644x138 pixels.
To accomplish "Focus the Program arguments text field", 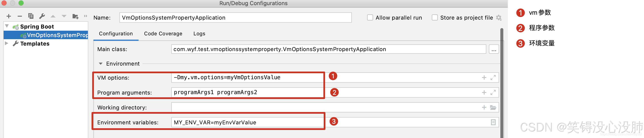I will [x=335, y=92].
